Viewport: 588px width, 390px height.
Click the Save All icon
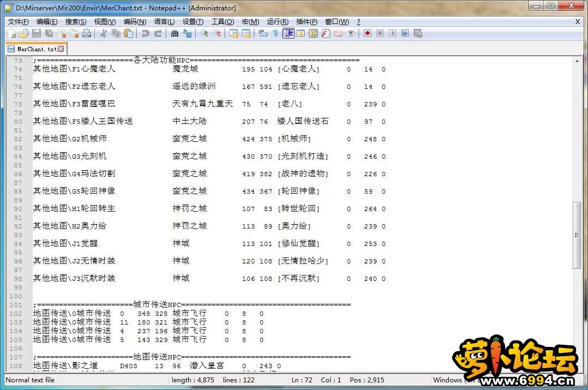(x=49, y=33)
